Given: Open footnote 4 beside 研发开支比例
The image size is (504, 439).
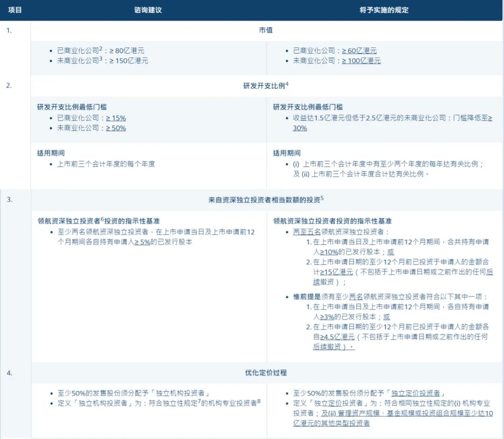Looking at the screenshot, I should point(287,84).
